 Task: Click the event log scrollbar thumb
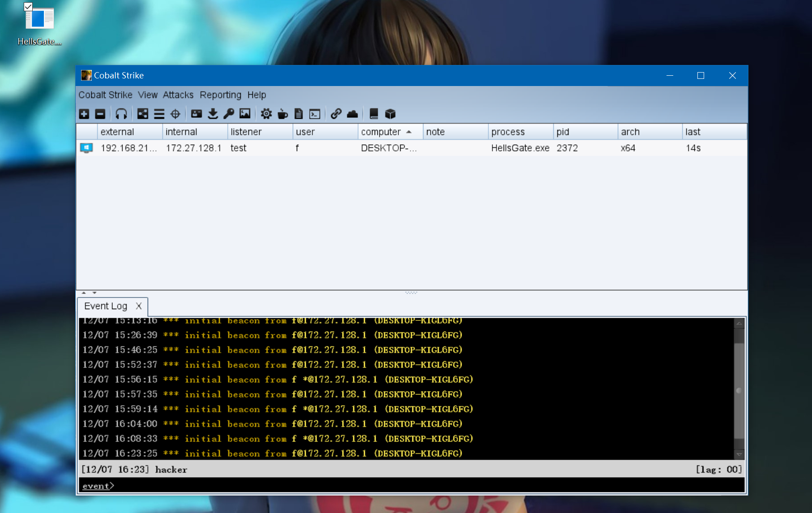739,391
